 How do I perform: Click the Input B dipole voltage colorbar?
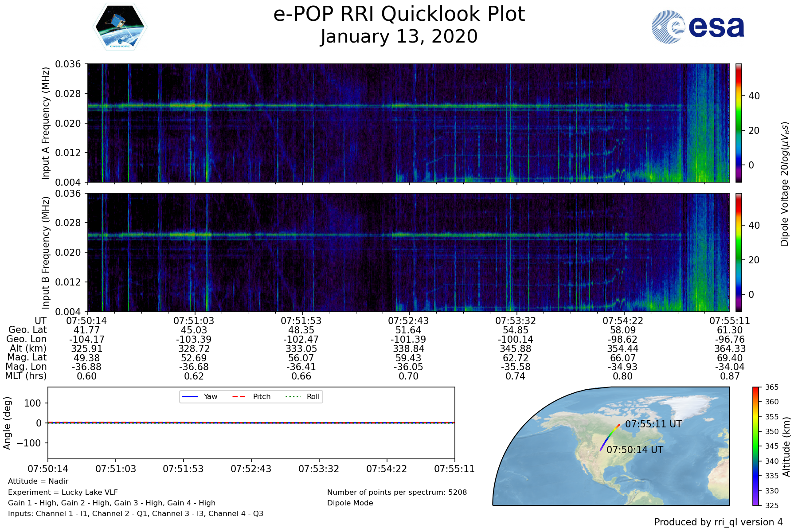tap(739, 252)
